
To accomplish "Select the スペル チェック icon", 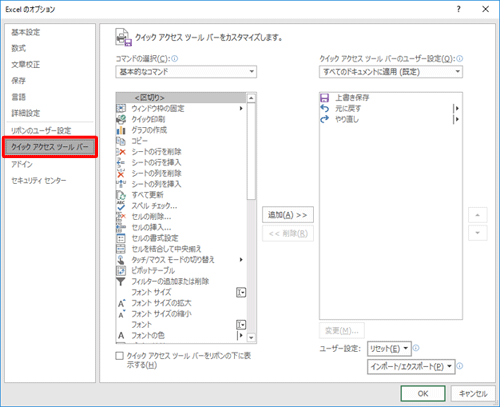I will [121, 206].
